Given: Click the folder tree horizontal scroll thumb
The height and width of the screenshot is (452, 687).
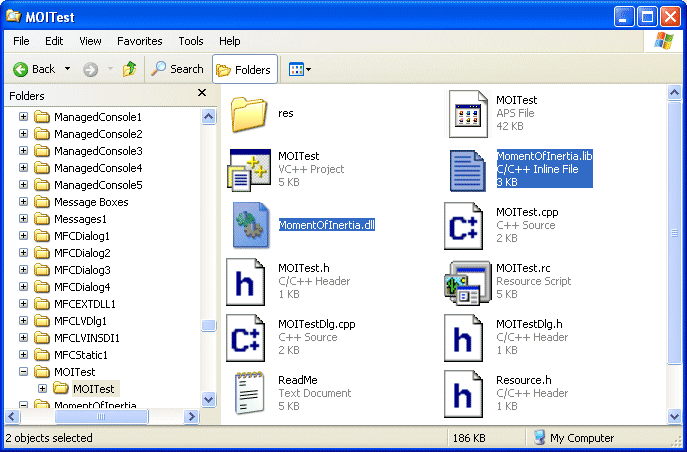Looking at the screenshot, I should (101, 417).
